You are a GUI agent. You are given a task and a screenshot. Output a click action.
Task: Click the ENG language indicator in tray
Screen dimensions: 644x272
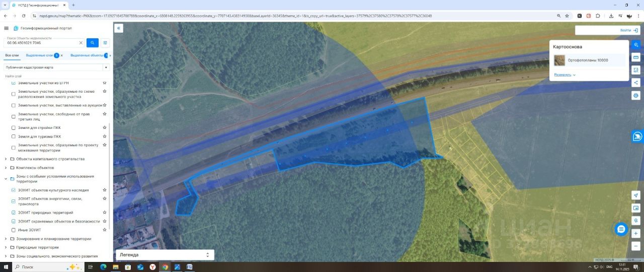point(609,266)
